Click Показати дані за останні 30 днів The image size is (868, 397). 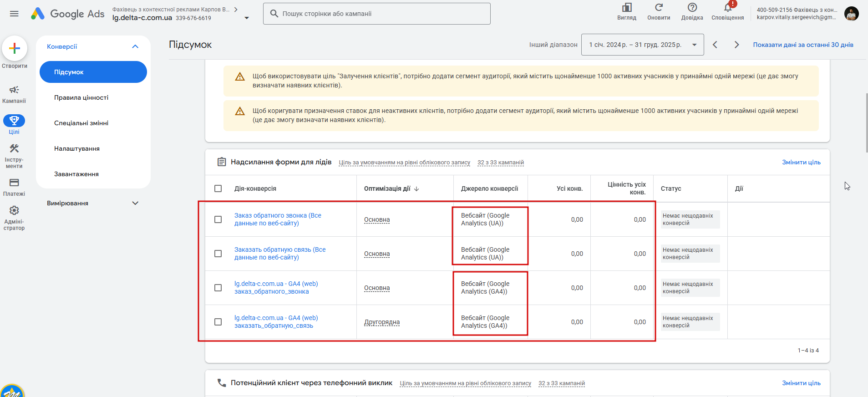(803, 45)
